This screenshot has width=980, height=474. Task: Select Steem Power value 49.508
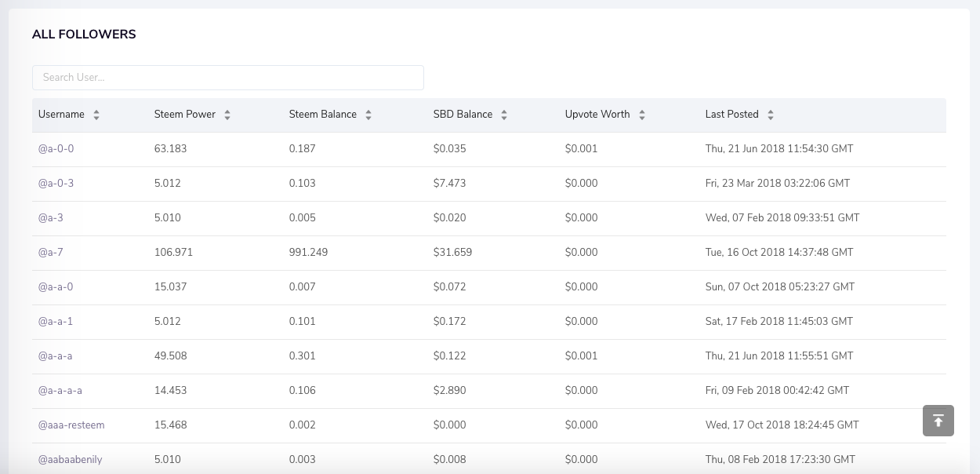tap(171, 356)
